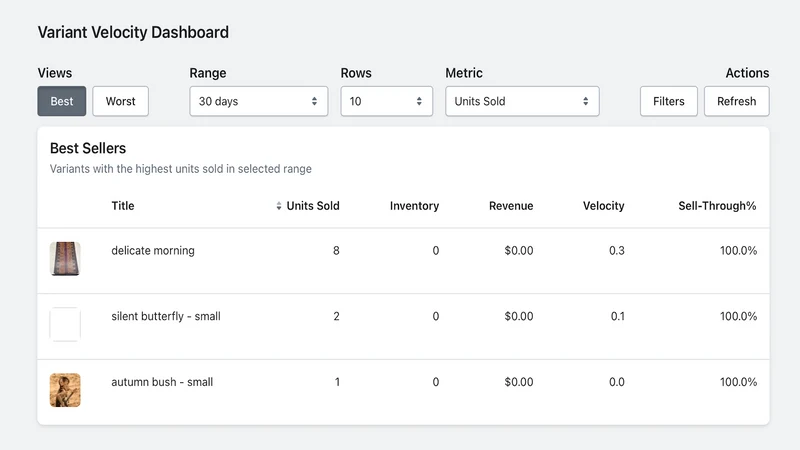Click the Rows selector arrows icon
Screen dimensions: 800x450
[419, 101]
